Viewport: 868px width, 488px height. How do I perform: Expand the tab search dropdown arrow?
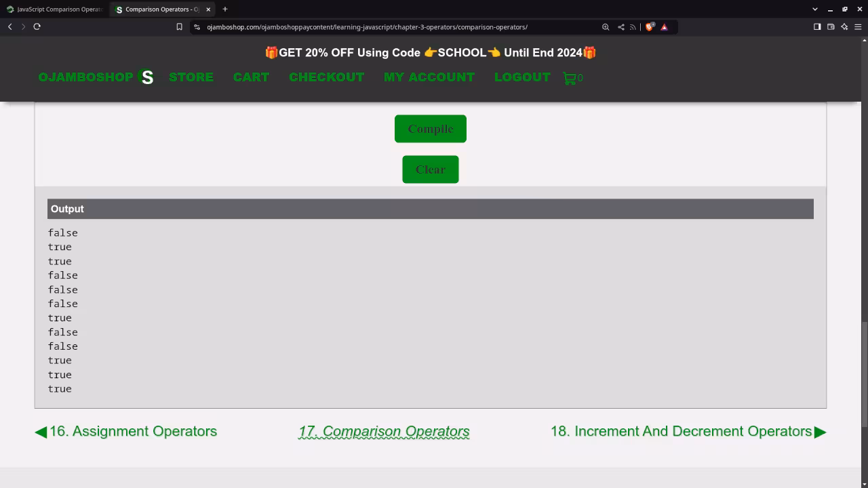(x=814, y=9)
